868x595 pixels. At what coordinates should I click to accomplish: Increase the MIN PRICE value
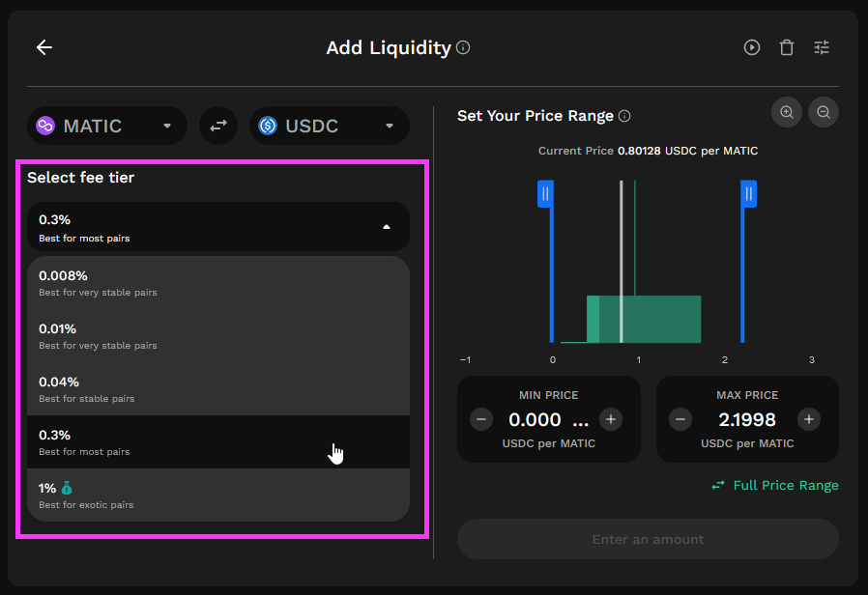(x=611, y=420)
